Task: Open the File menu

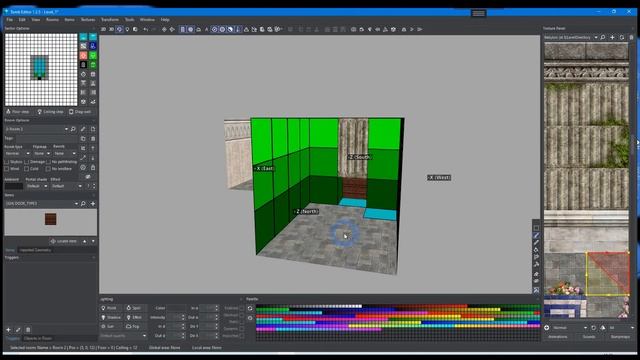Action: pos(9,20)
